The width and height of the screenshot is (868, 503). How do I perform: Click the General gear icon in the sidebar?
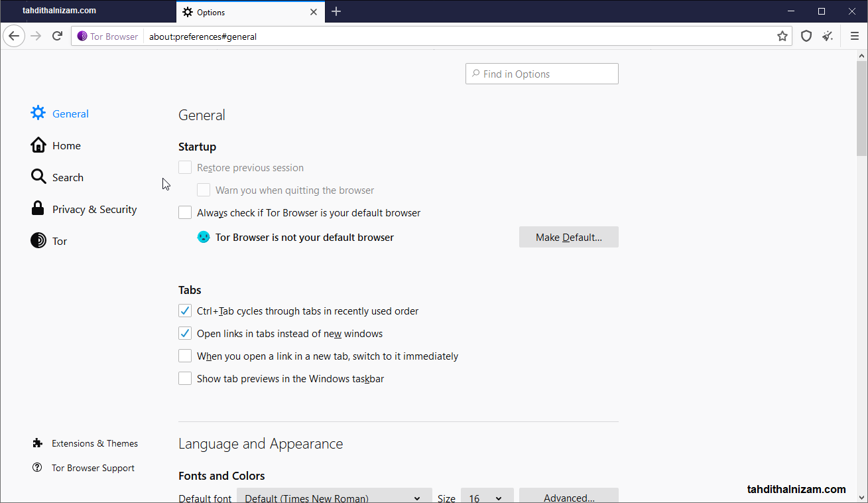[38, 113]
